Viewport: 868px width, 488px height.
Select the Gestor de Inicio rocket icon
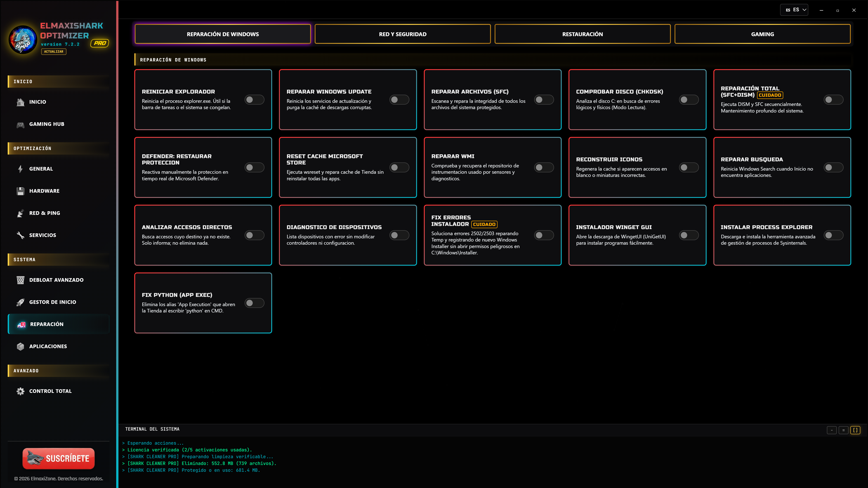[x=21, y=303]
